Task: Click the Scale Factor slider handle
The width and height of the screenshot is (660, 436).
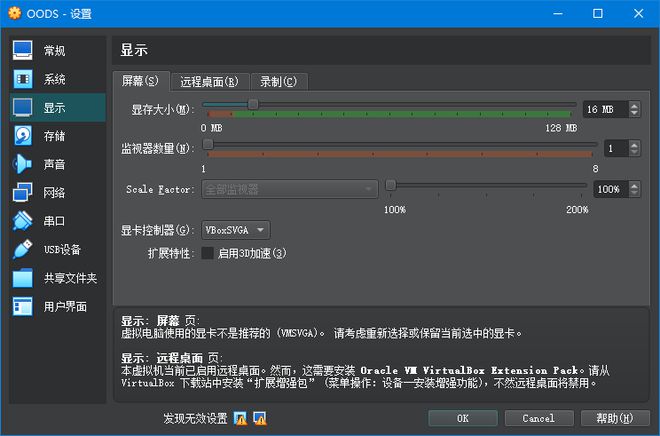Action: [x=391, y=185]
